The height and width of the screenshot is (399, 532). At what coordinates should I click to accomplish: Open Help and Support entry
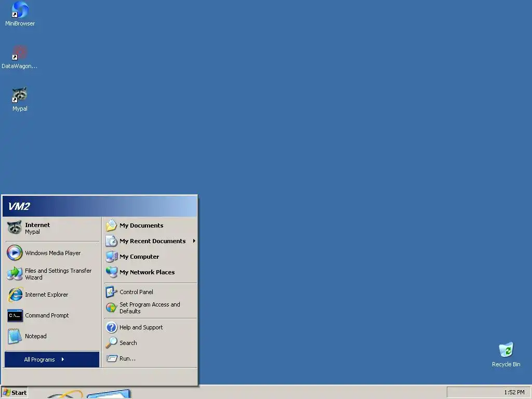tap(151, 327)
